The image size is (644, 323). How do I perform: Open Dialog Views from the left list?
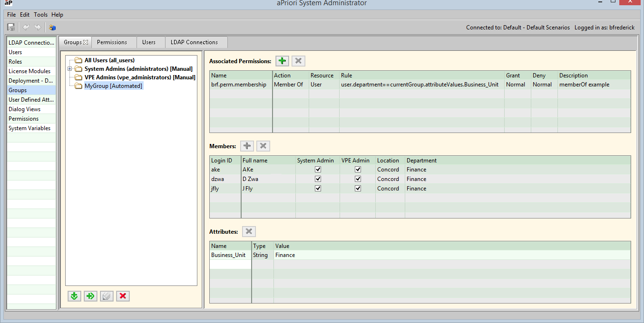click(x=24, y=109)
